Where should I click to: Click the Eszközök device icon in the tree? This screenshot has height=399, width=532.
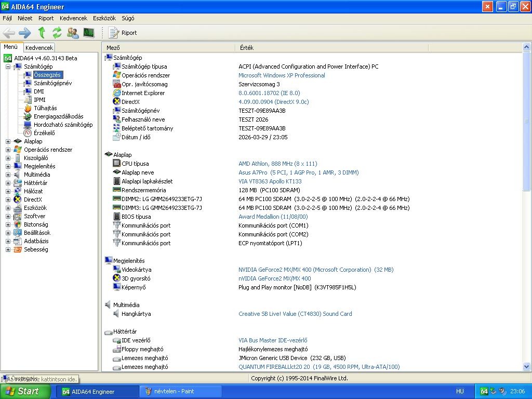(18, 208)
